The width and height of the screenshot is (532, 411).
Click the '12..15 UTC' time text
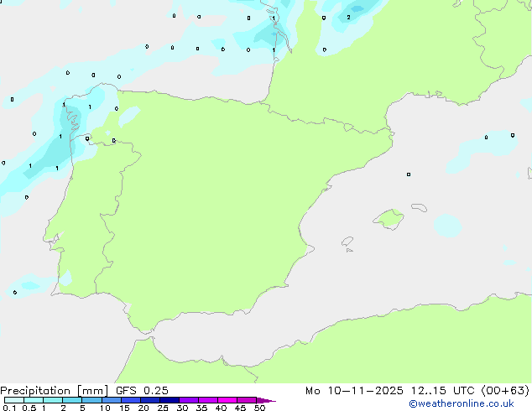[442, 391]
